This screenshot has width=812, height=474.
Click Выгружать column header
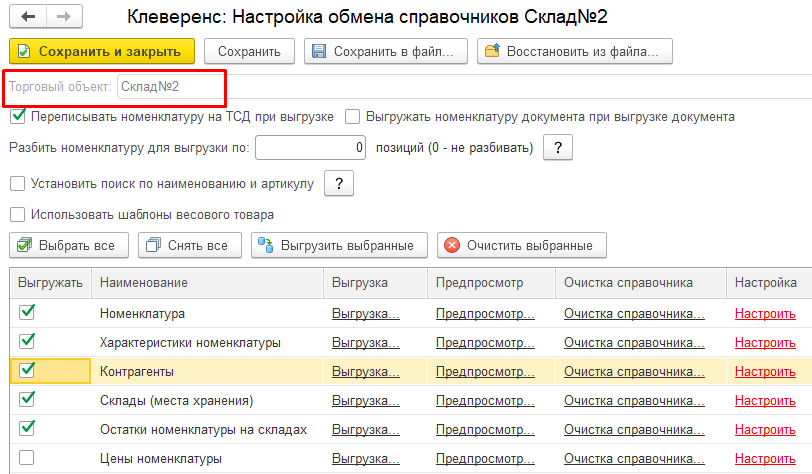pos(50,283)
